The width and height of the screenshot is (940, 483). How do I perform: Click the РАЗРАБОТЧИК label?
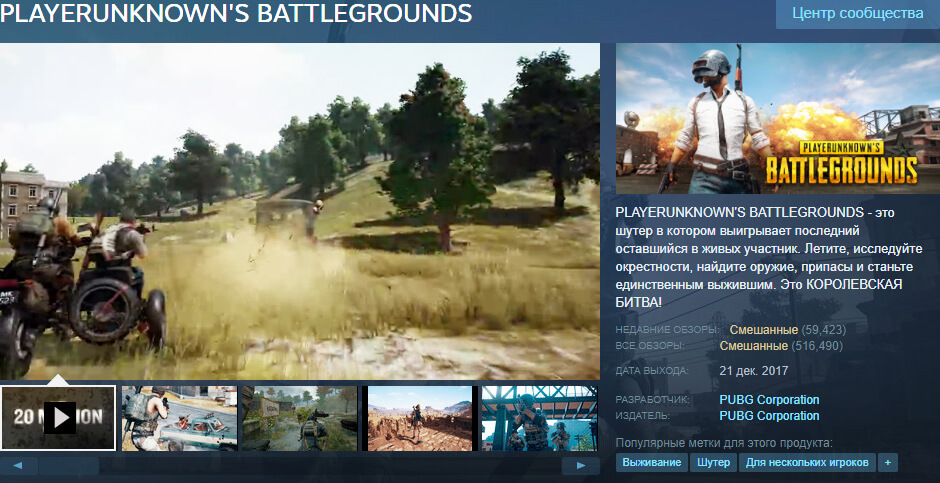[654, 400]
